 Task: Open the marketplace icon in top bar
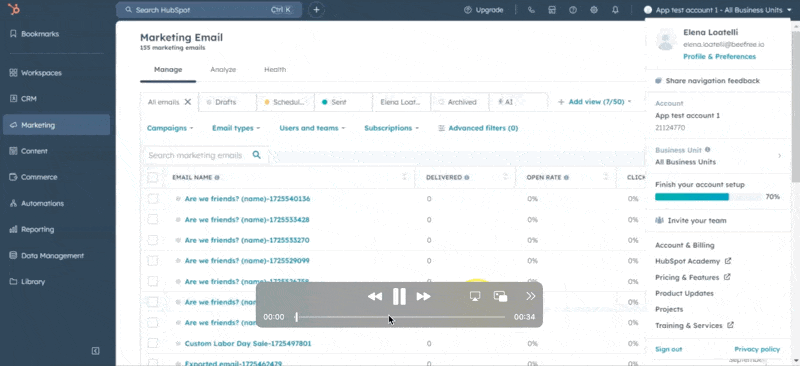pos(552,10)
